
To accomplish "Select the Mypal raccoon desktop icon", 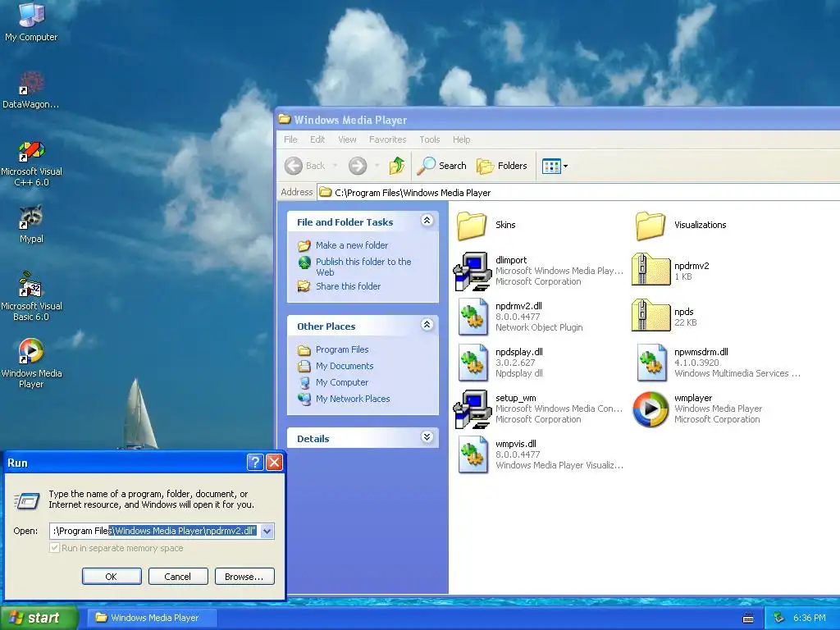I will (31, 224).
